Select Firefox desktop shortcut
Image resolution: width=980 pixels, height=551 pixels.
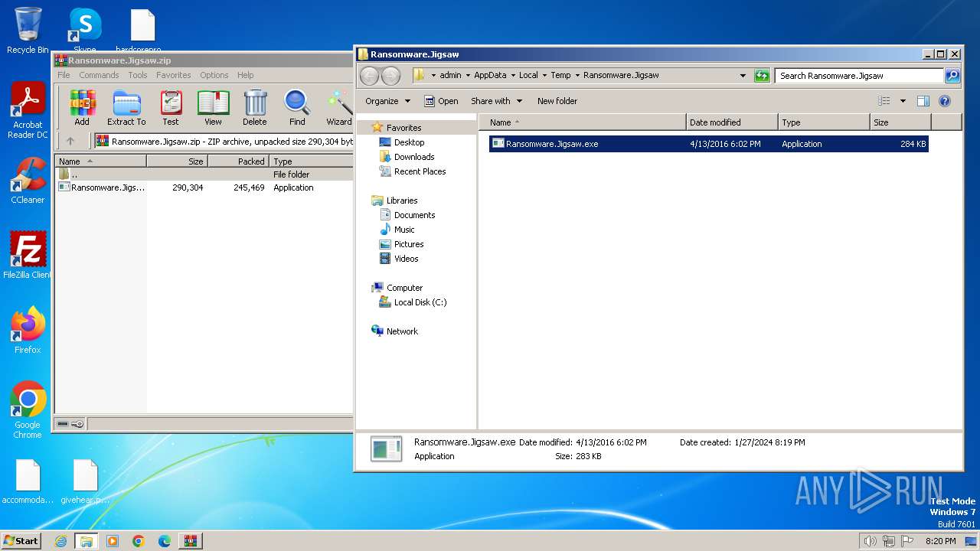[28, 330]
